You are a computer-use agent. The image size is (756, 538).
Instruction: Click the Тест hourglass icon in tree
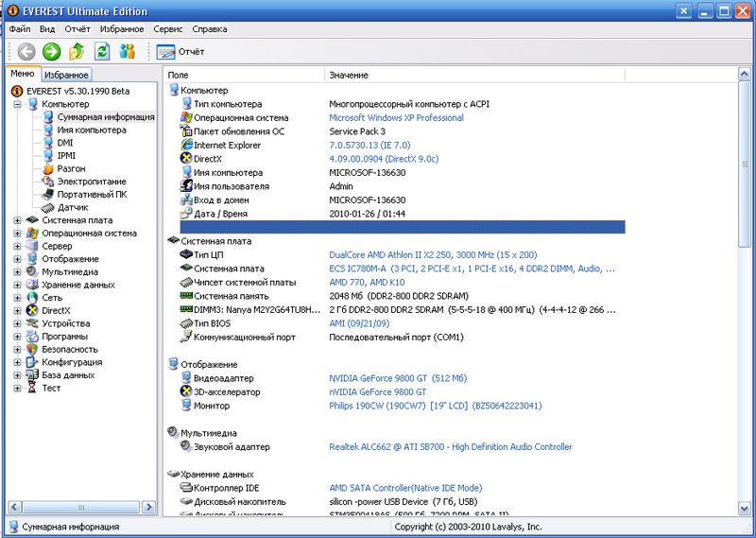pos(33,388)
